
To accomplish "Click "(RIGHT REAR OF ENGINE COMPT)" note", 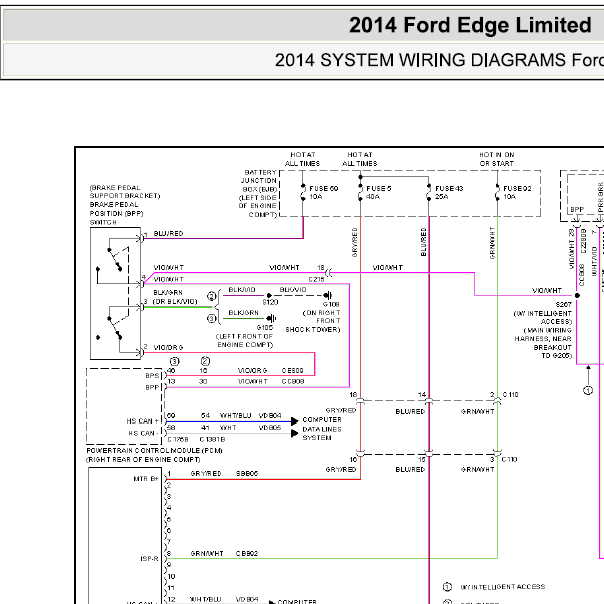I will click(x=143, y=460).
